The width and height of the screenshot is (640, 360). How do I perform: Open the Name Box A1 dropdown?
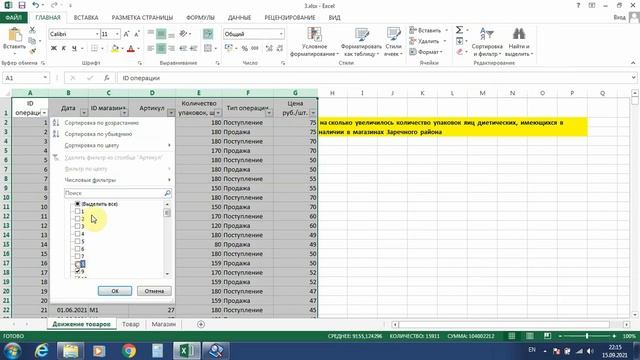(x=45, y=78)
